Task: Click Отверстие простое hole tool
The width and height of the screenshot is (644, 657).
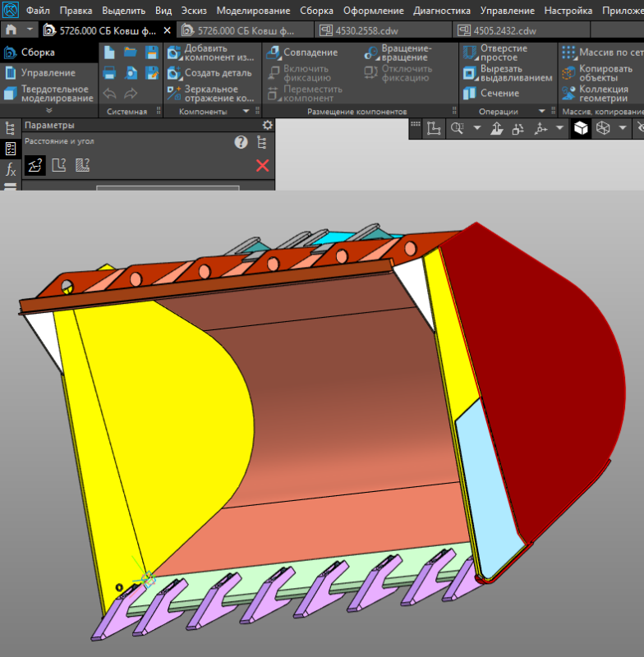Action: coord(495,53)
